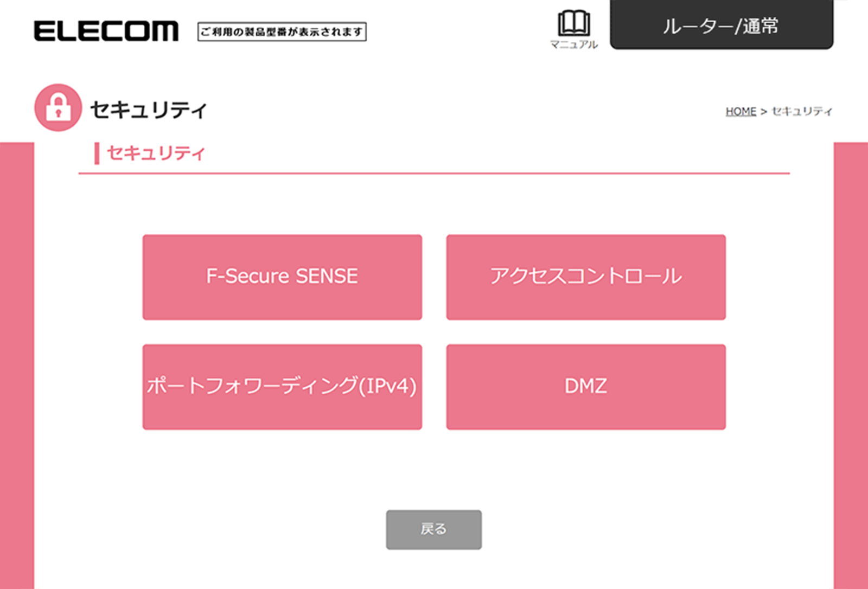Click the black セキュリティ page title
Viewport: 868px width, 589px height.
pyautogui.click(x=148, y=110)
